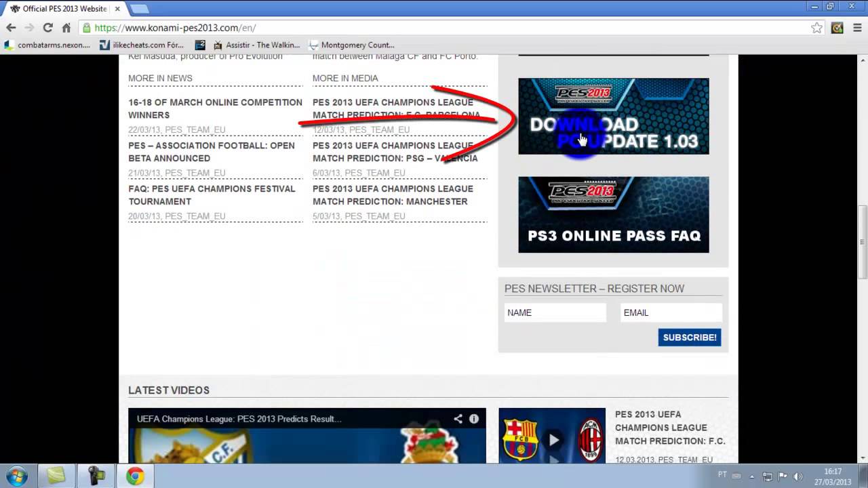Viewport: 868px width, 488px height.
Task: Click the Download PC Update 1.03 banner
Action: [x=614, y=117]
